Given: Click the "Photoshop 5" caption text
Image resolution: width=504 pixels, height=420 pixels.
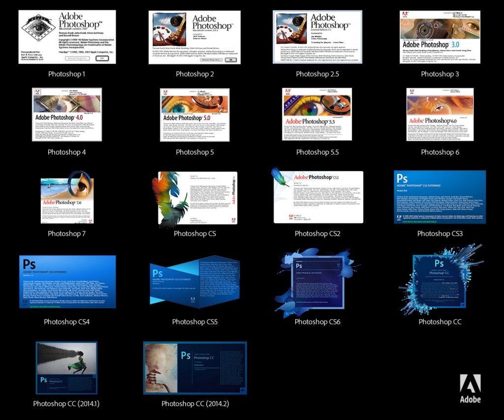Looking at the screenshot, I should coord(195,152).
